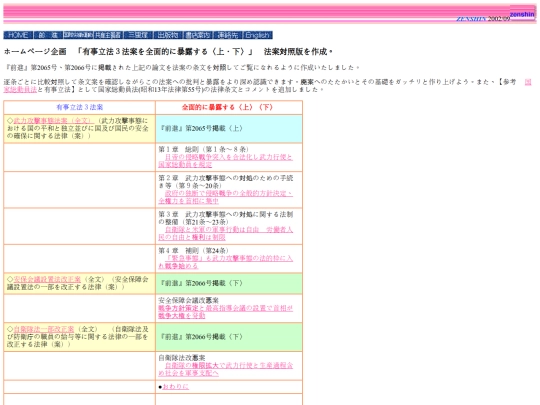Switch to the English page button

(x=258, y=35)
